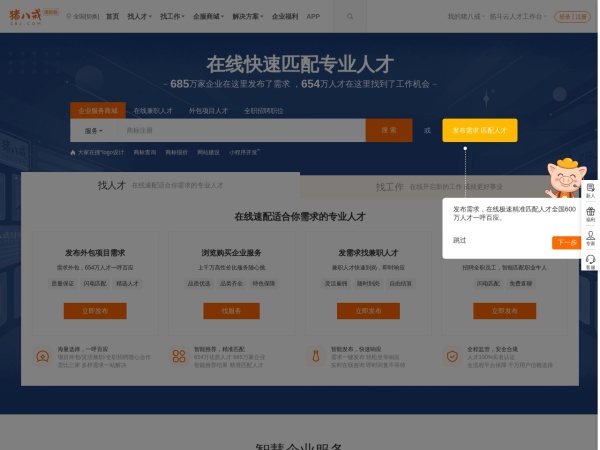
Task: Click the yellow 发布需求 匹配人才 button
Action: (480, 130)
